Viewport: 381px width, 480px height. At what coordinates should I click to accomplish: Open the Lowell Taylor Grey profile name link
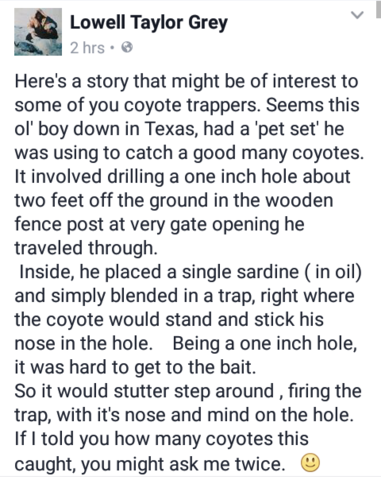pos(149,23)
